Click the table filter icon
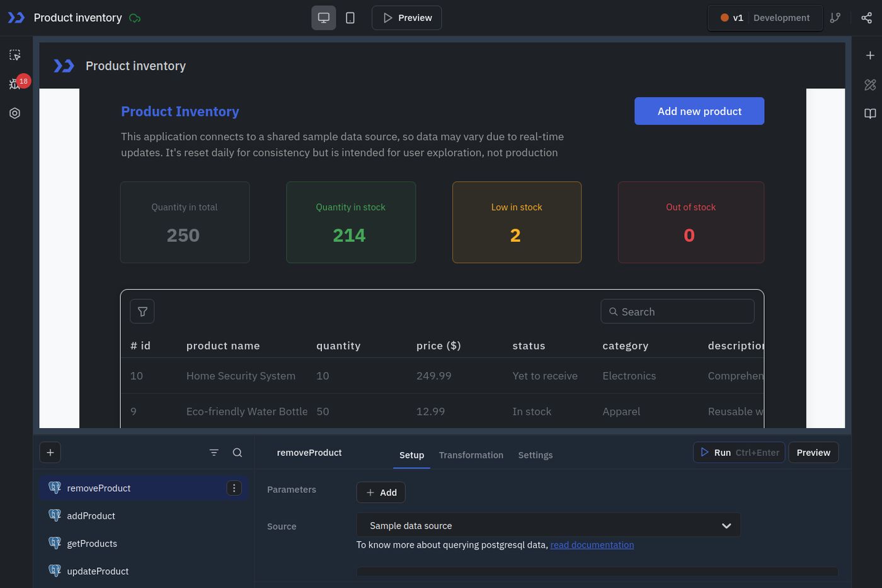This screenshot has height=588, width=882. [x=142, y=312]
